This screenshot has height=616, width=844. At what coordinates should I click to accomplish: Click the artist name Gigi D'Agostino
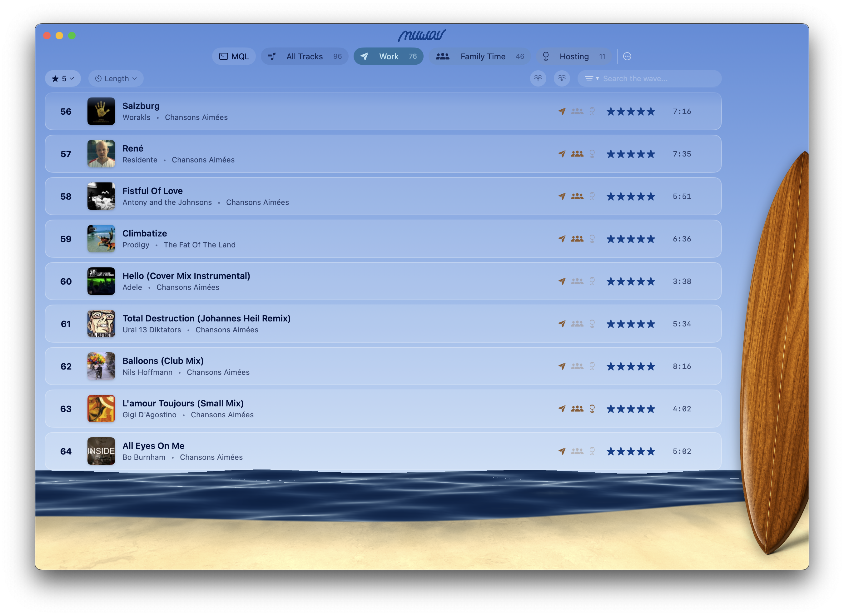point(150,415)
